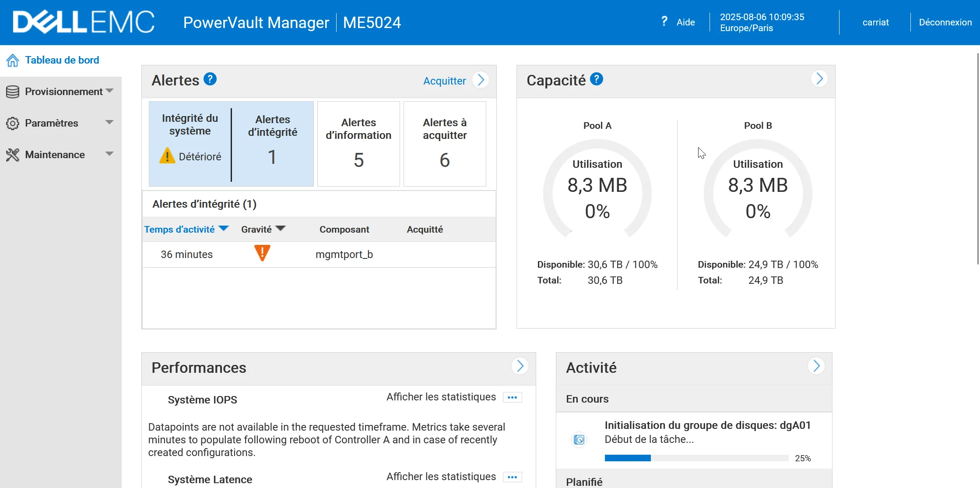Click the Alertes help question-mark icon

210,79
